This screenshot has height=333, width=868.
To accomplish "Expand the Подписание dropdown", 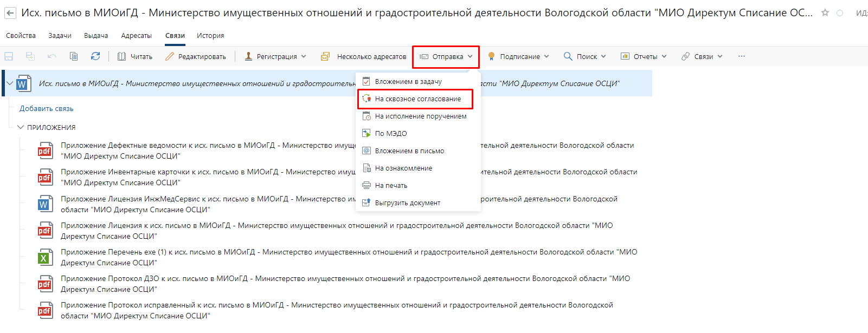I will [519, 56].
